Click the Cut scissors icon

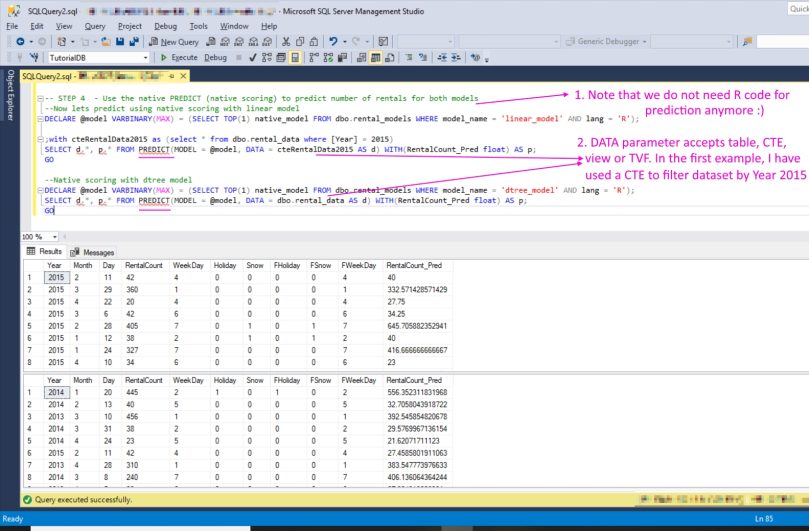286,42
